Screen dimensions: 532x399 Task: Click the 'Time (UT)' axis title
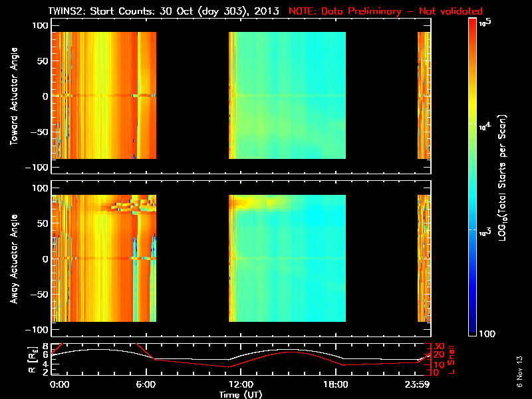241,394
